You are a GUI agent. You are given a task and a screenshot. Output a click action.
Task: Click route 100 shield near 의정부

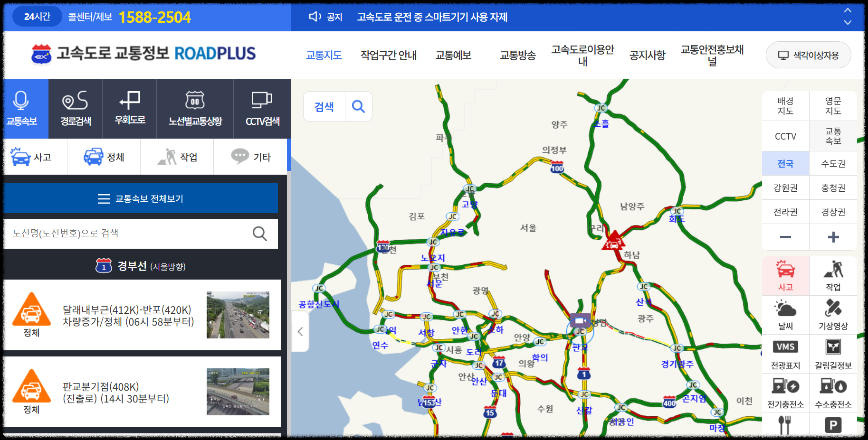tap(557, 167)
